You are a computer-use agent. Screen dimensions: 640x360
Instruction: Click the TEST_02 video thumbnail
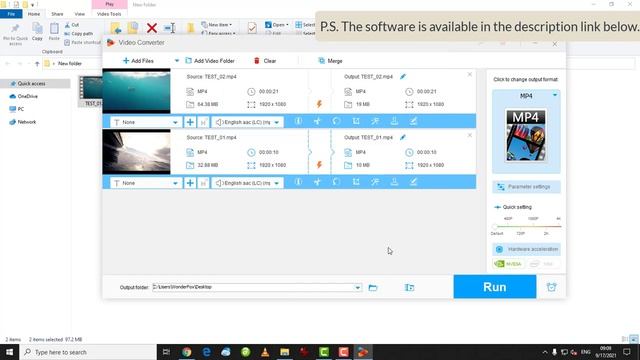pyautogui.click(x=136, y=91)
